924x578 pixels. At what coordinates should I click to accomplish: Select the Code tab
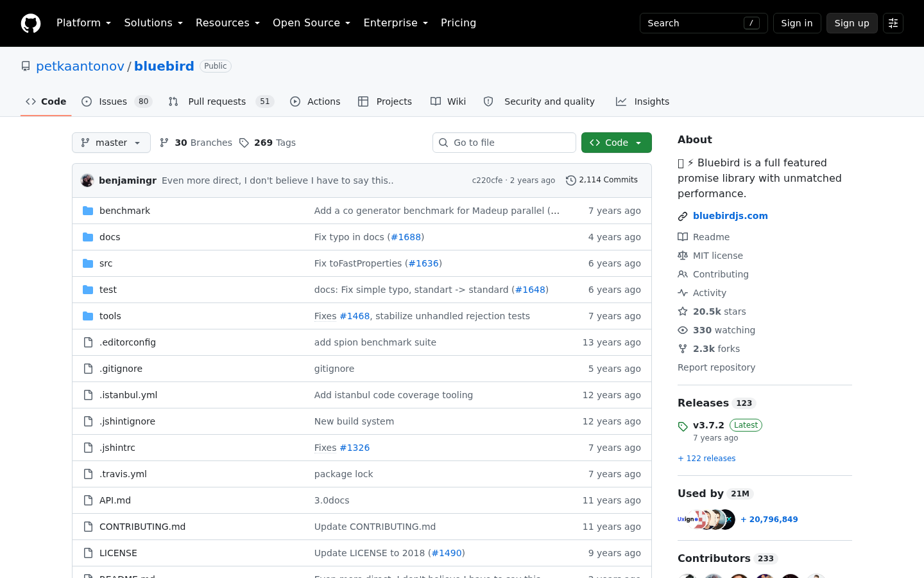click(46, 101)
